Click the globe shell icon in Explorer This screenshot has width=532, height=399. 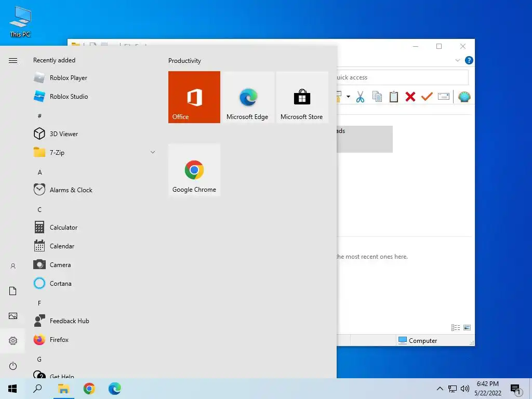pos(464,97)
